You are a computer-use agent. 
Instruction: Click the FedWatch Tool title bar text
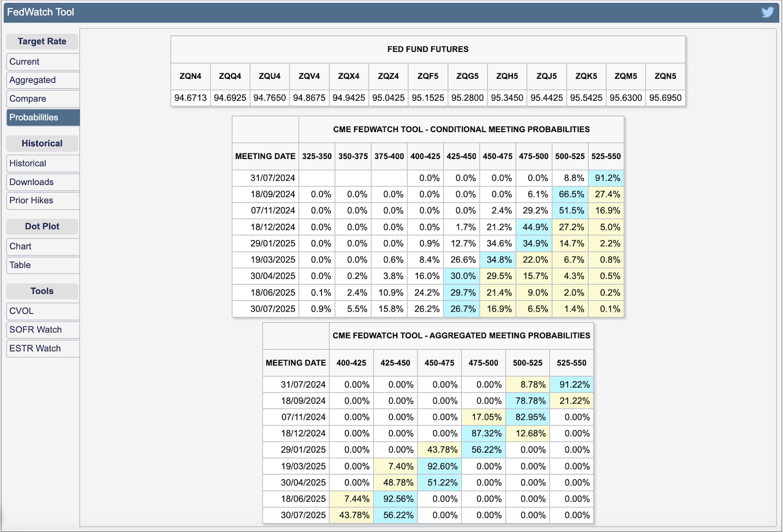pos(41,12)
